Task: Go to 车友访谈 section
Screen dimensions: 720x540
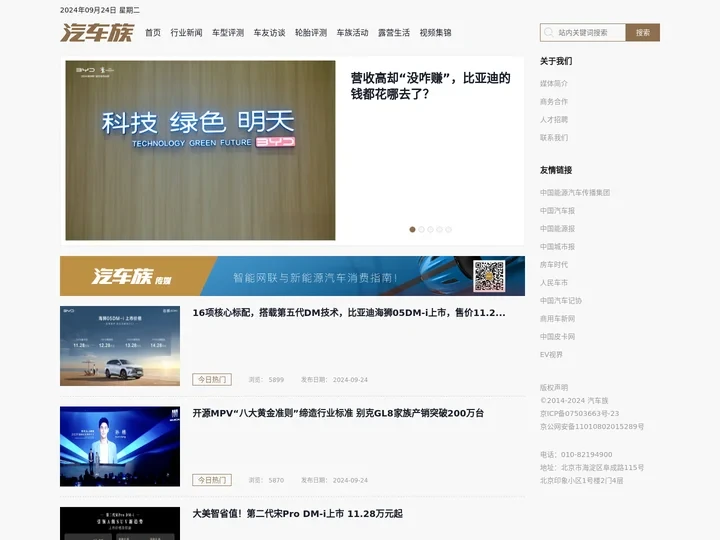Action: click(270, 33)
